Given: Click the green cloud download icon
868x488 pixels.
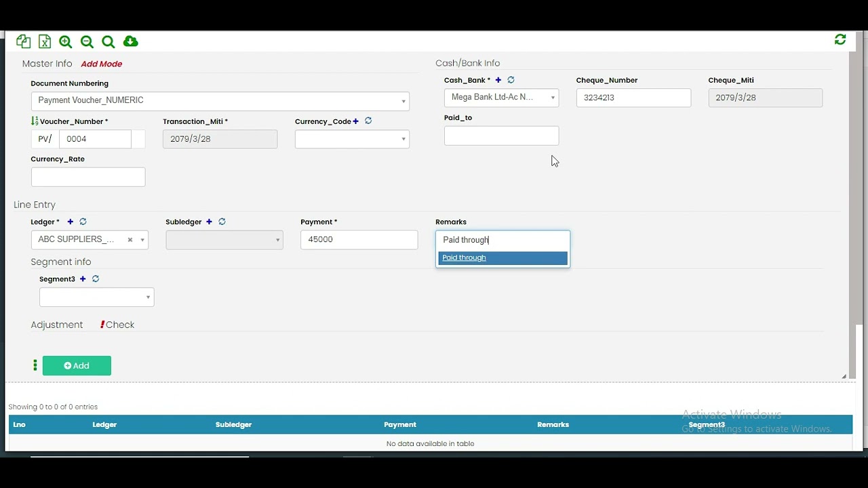Looking at the screenshot, I should tap(131, 42).
